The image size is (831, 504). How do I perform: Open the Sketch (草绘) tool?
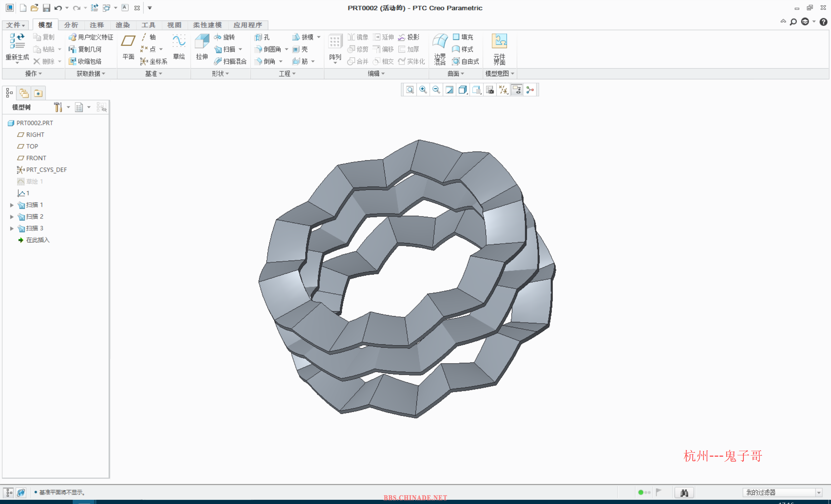179,46
